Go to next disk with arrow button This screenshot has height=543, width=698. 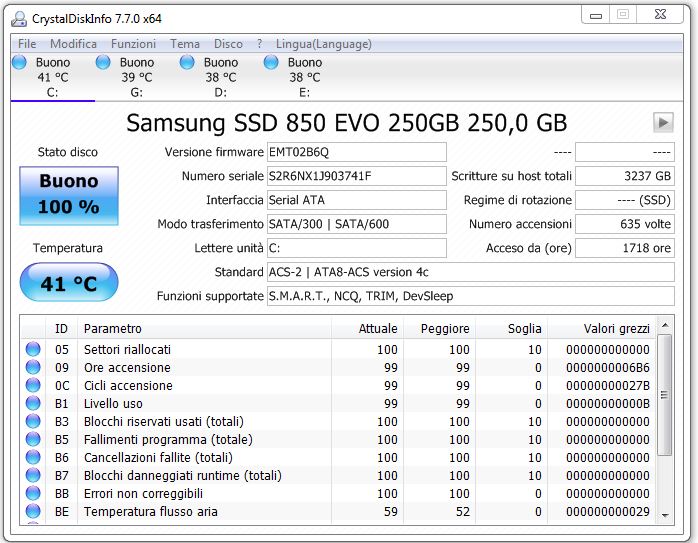click(663, 122)
